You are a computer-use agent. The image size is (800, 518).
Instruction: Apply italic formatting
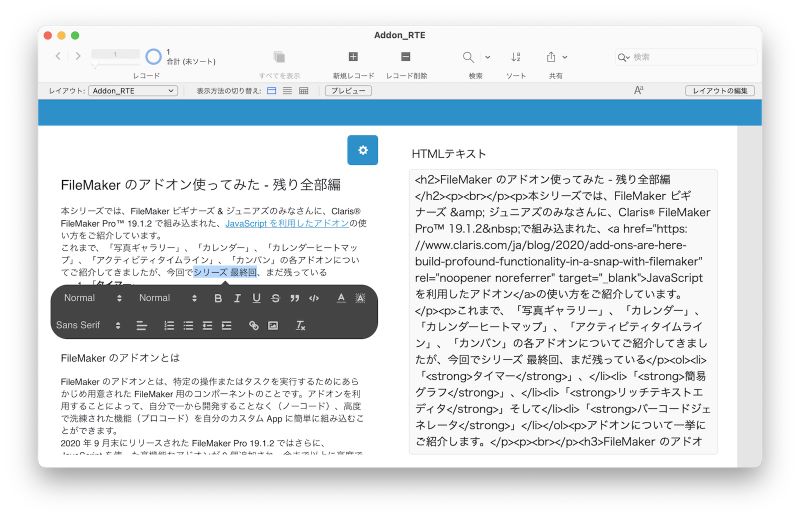pos(237,298)
